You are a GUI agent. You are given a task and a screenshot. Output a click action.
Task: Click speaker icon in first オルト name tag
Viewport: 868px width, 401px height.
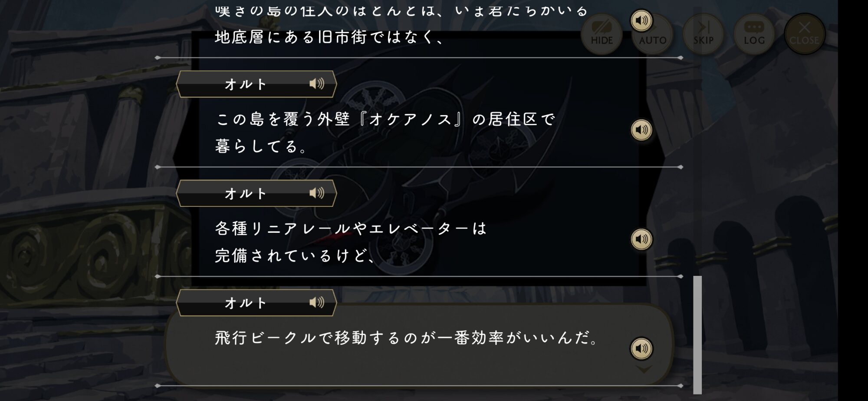pyautogui.click(x=317, y=84)
